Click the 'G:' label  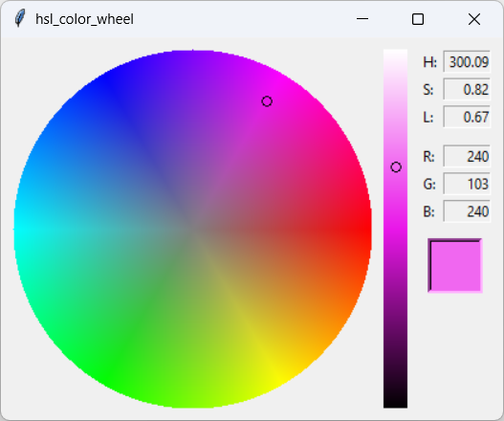point(429,185)
